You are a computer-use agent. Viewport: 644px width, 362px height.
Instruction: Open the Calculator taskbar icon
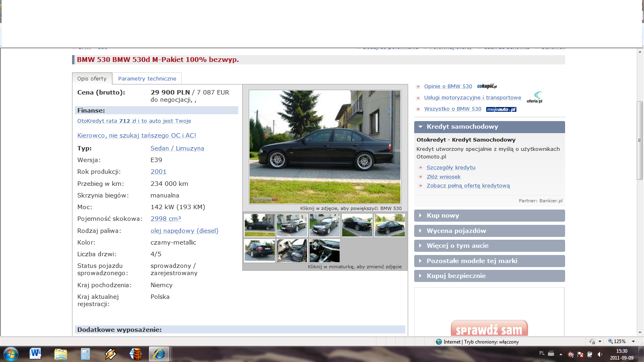85,354
